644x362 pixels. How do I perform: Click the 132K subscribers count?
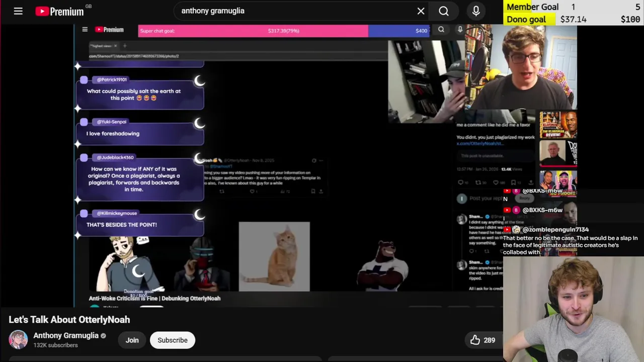pyautogui.click(x=55, y=345)
